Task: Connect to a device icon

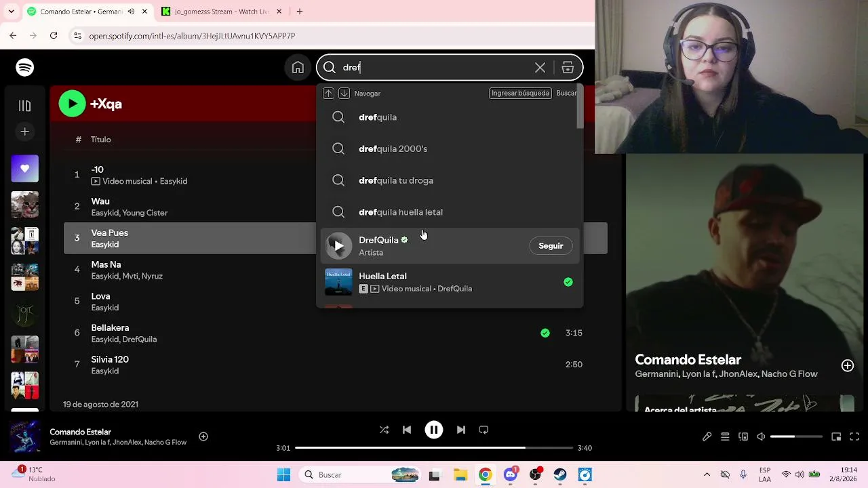Action: click(x=743, y=437)
